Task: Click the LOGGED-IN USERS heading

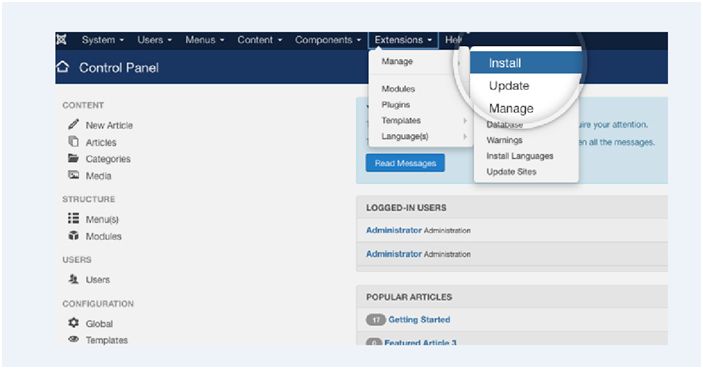Action: (406, 208)
